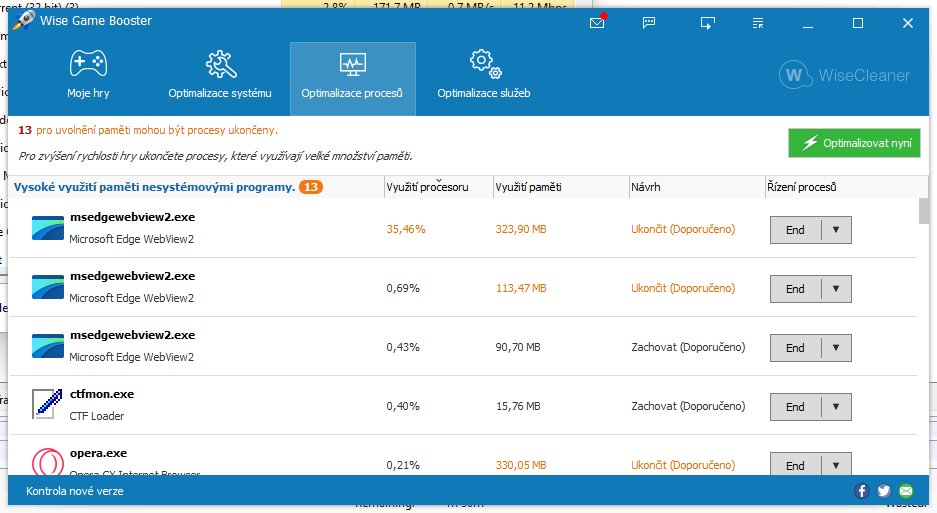Click the CTF Loader description text

point(97,416)
